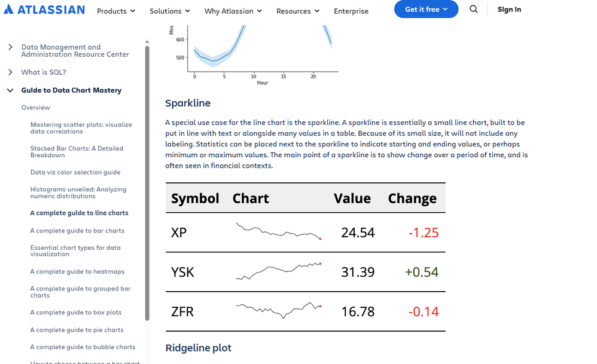The width and height of the screenshot is (597, 364).
Task: Click the Get it free button
Action: tap(426, 9)
